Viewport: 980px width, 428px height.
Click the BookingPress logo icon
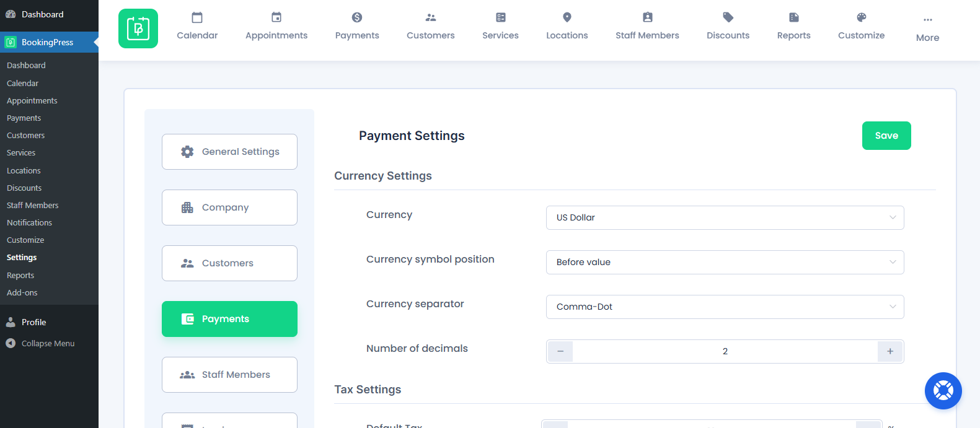pos(138,28)
